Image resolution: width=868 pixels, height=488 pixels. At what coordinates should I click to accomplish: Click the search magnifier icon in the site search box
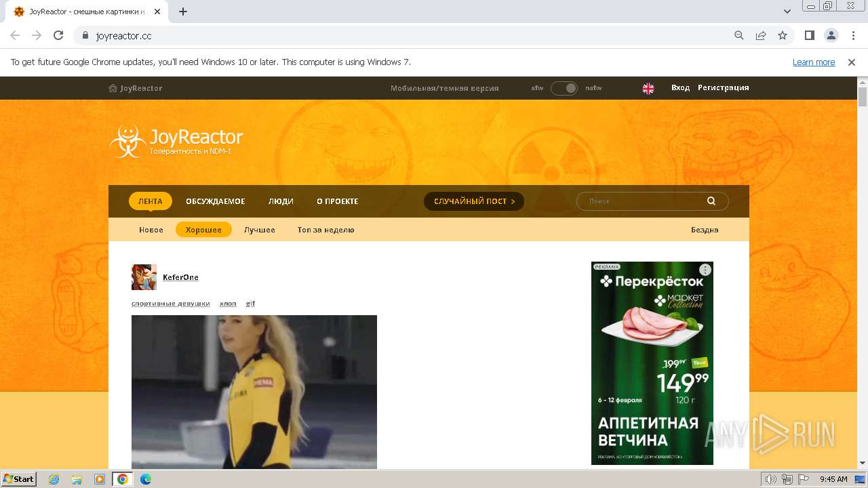(x=711, y=201)
